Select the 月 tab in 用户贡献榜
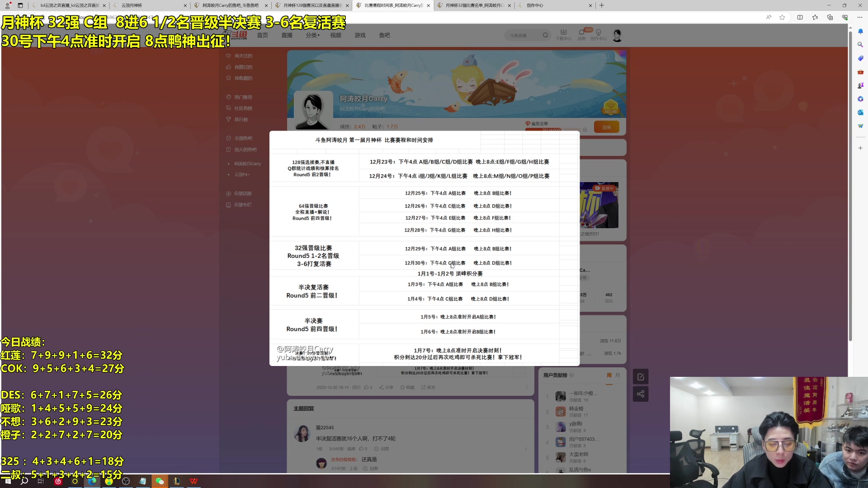 click(618, 375)
